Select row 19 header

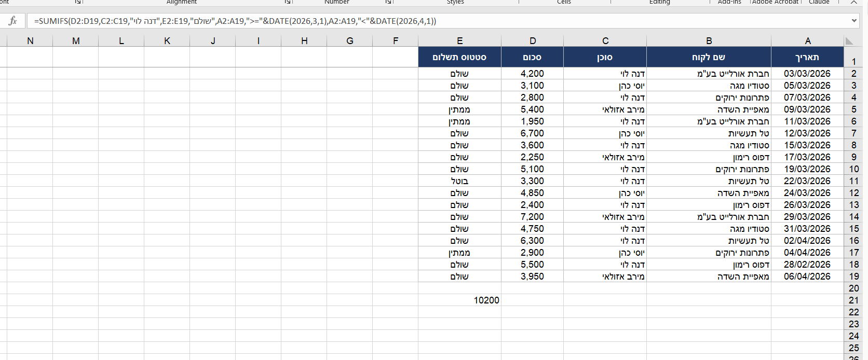click(x=854, y=276)
